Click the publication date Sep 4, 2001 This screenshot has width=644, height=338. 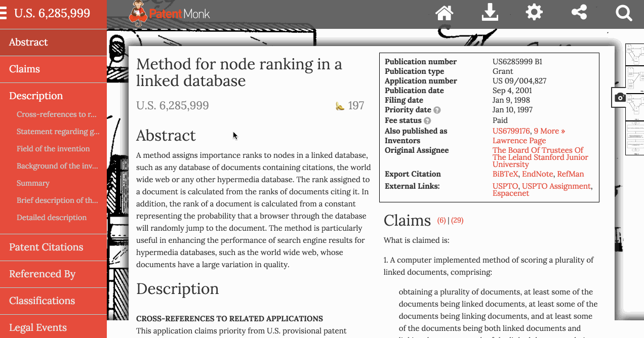[512, 91]
